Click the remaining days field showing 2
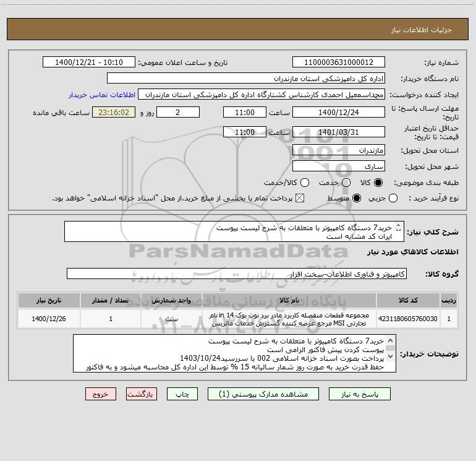This screenshot has height=461, width=476. (x=178, y=112)
